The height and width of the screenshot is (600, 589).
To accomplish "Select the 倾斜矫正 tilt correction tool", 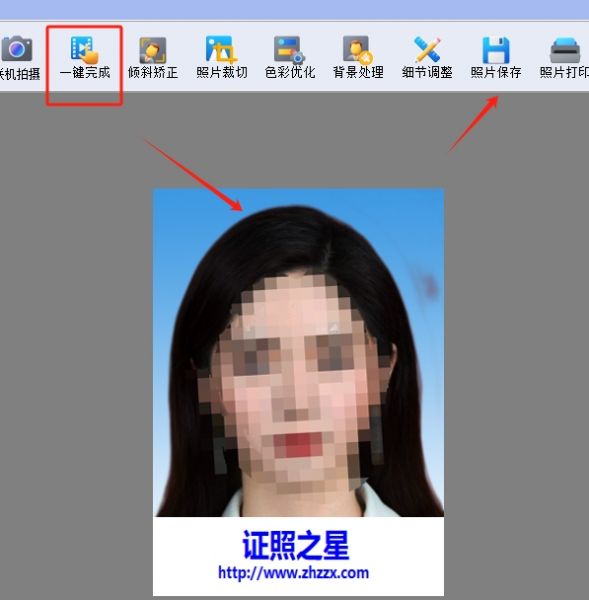I will [153, 57].
